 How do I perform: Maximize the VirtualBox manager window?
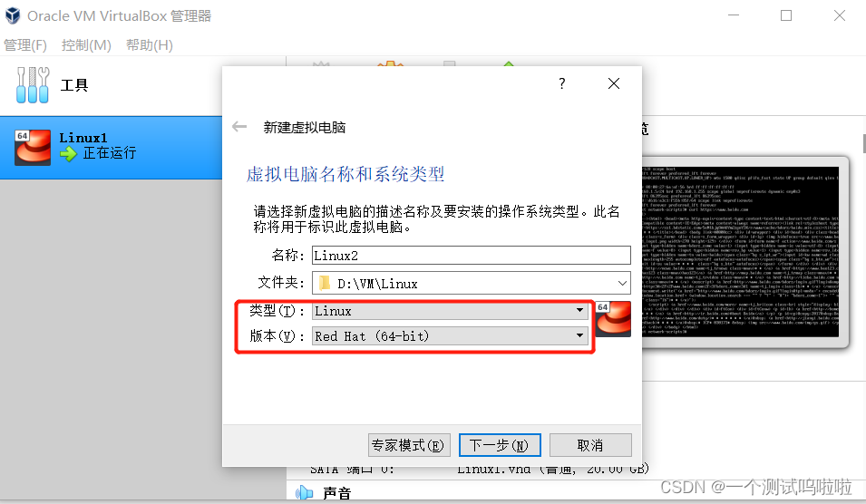click(786, 15)
